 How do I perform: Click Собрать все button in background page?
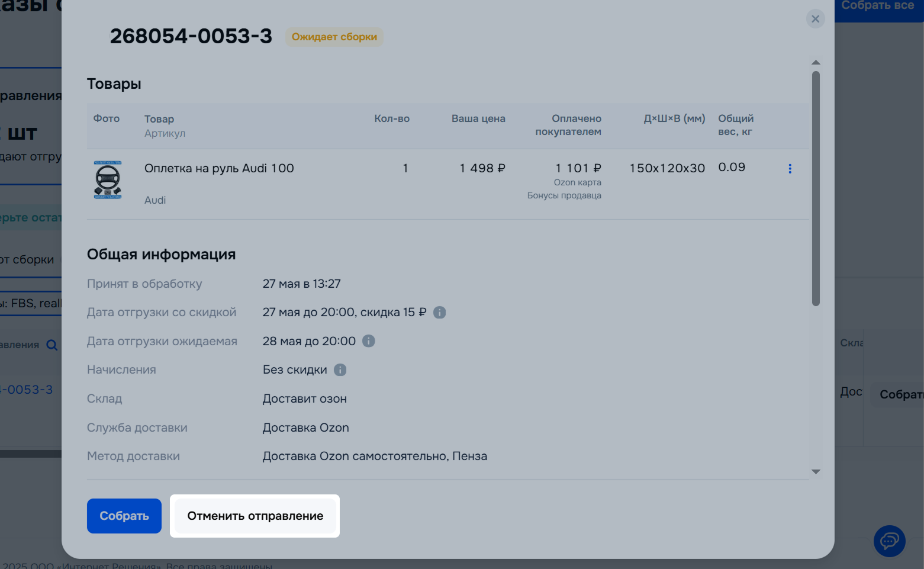[x=878, y=7]
